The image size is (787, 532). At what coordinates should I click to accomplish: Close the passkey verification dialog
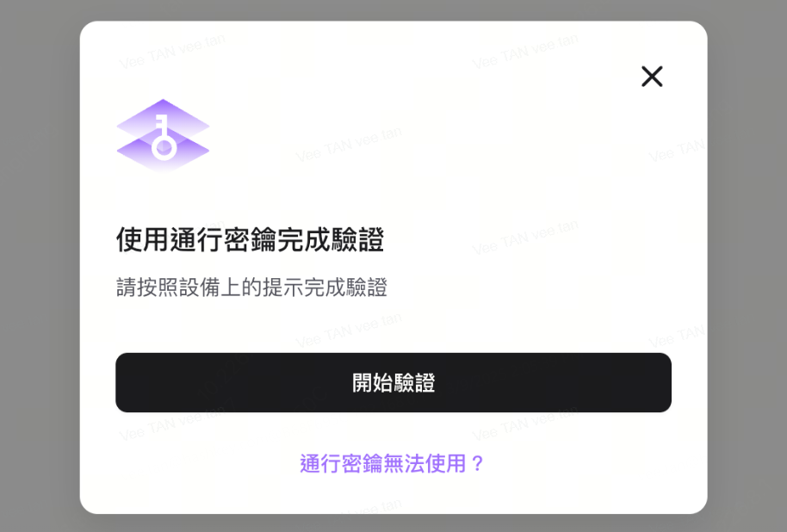pos(652,77)
